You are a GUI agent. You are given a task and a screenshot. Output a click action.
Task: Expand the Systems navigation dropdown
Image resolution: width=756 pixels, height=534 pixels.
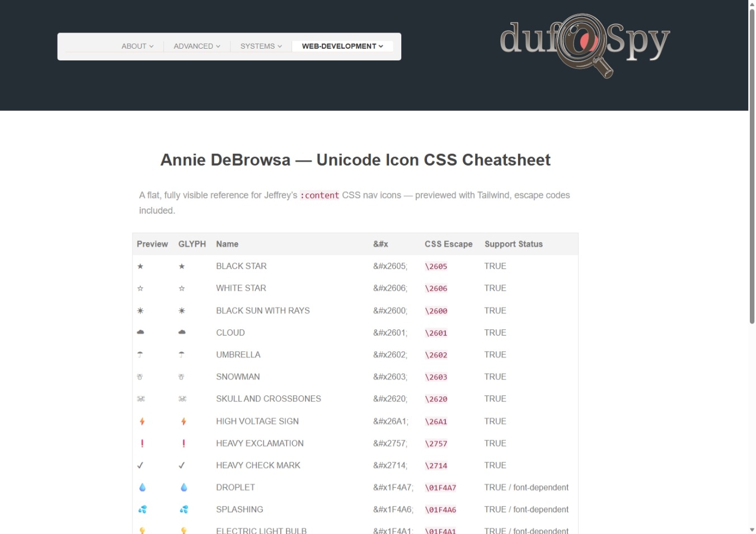point(261,46)
